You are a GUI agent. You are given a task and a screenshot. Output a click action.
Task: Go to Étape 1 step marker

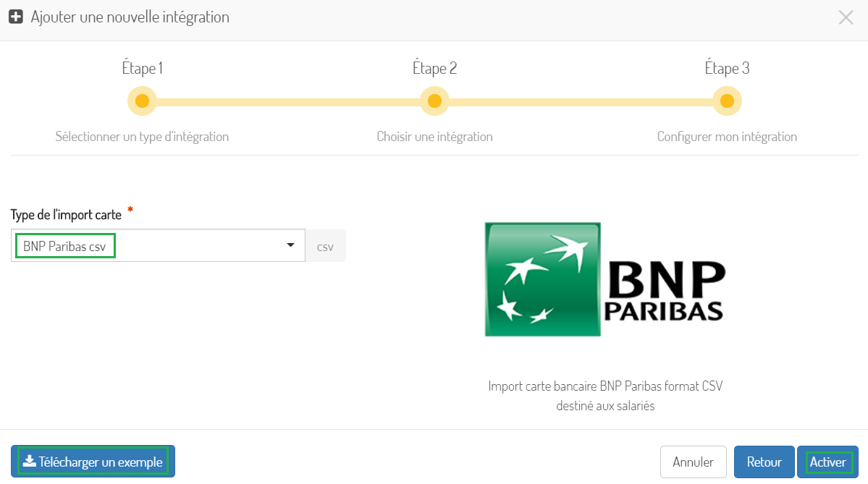[x=143, y=101]
